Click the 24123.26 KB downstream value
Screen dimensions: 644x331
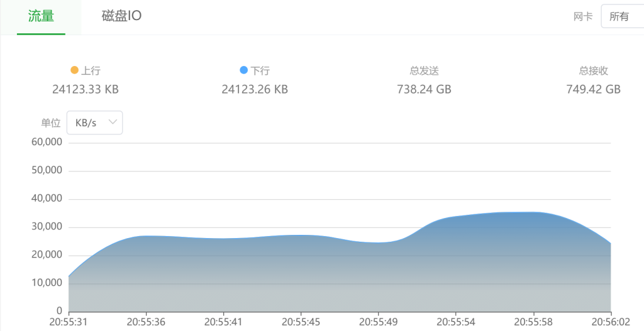click(255, 89)
